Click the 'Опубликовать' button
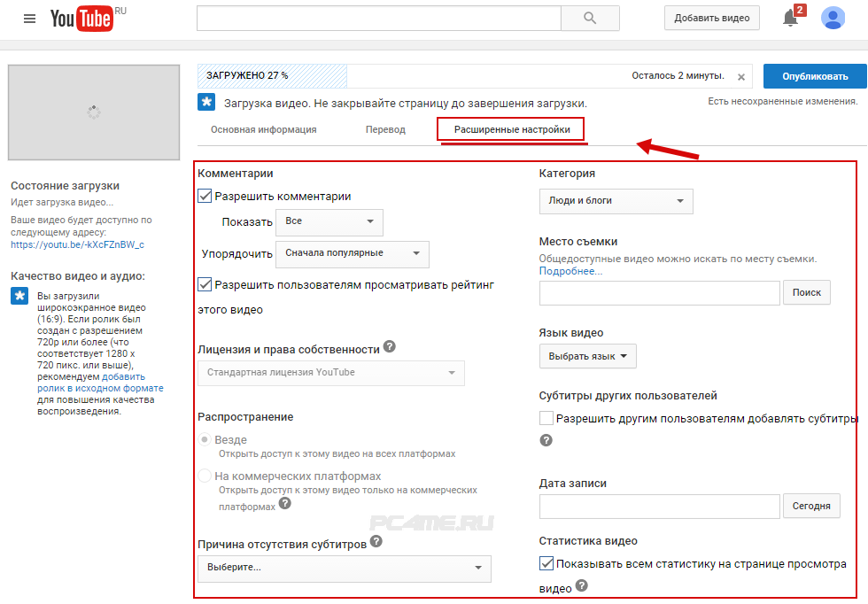Image resolution: width=868 pixels, height=604 pixels. [815, 76]
